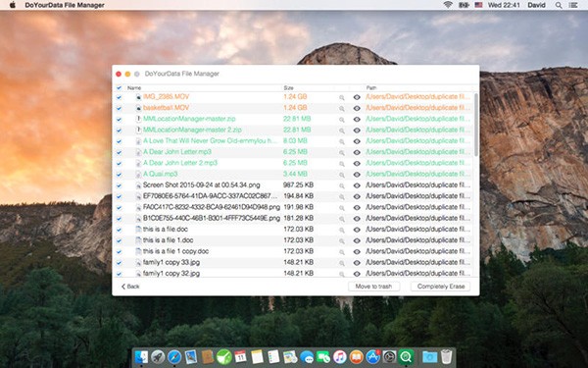Viewport: 588px width, 368px height.
Task: Preview basketball.MOV with its eye icon
Action: click(x=357, y=108)
